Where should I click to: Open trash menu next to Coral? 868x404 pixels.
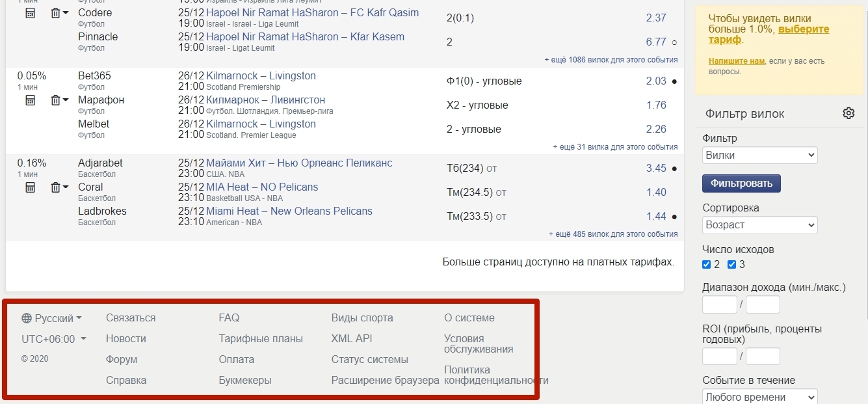pyautogui.click(x=59, y=187)
